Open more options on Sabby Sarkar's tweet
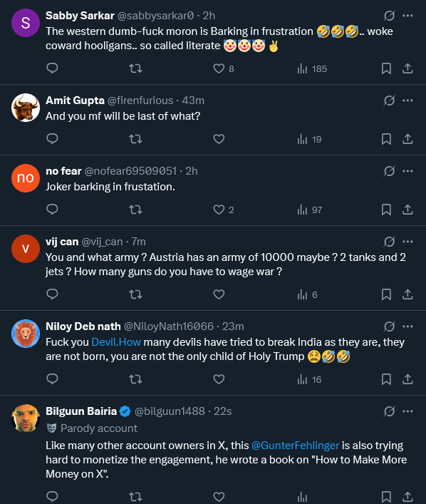 pyautogui.click(x=407, y=16)
